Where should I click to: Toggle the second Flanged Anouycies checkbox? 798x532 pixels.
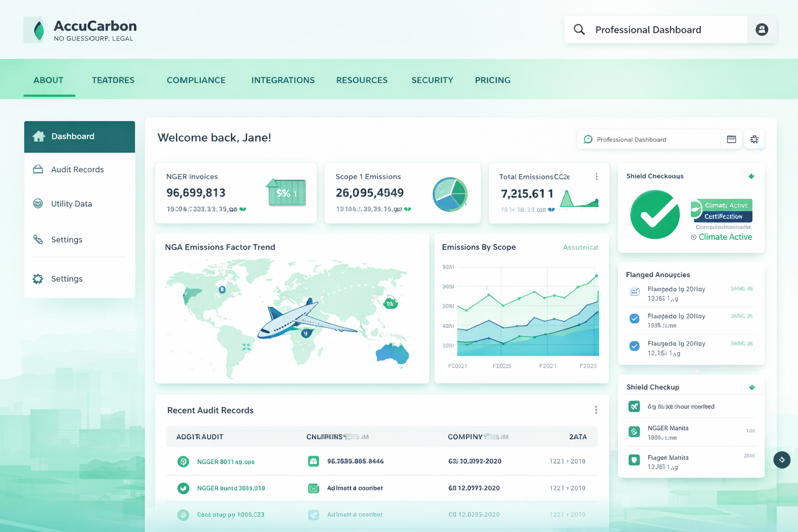click(634, 318)
